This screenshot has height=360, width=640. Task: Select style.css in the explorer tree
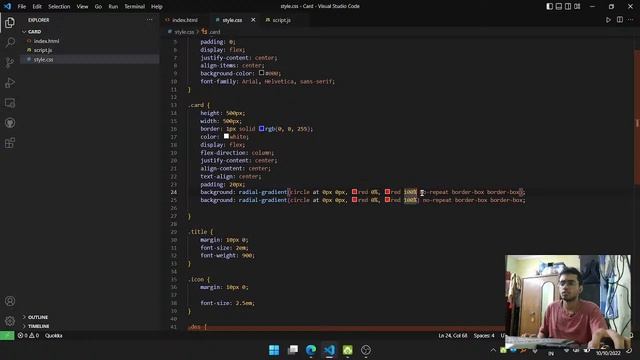(43, 60)
